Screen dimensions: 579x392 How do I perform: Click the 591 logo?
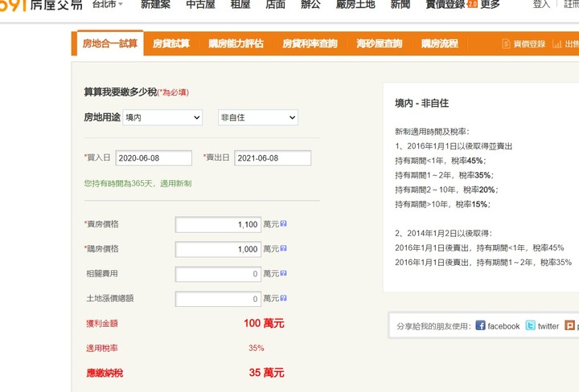[x=41, y=5]
